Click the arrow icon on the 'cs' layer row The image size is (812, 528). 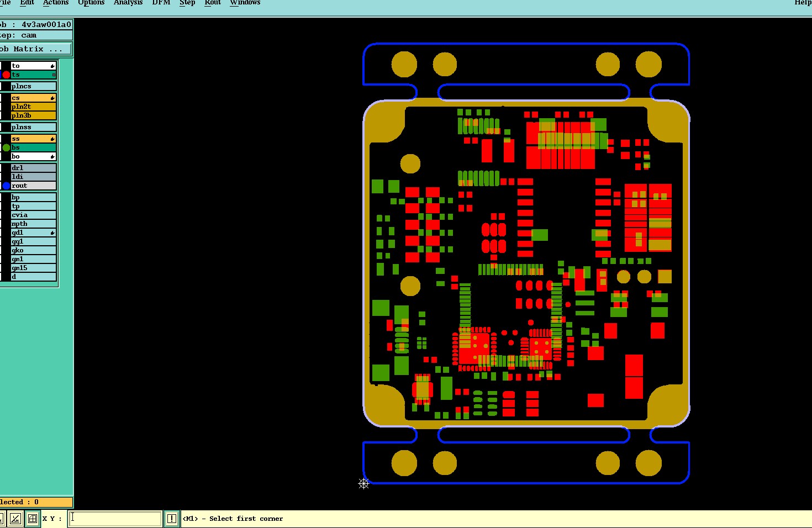pyautogui.click(x=52, y=98)
